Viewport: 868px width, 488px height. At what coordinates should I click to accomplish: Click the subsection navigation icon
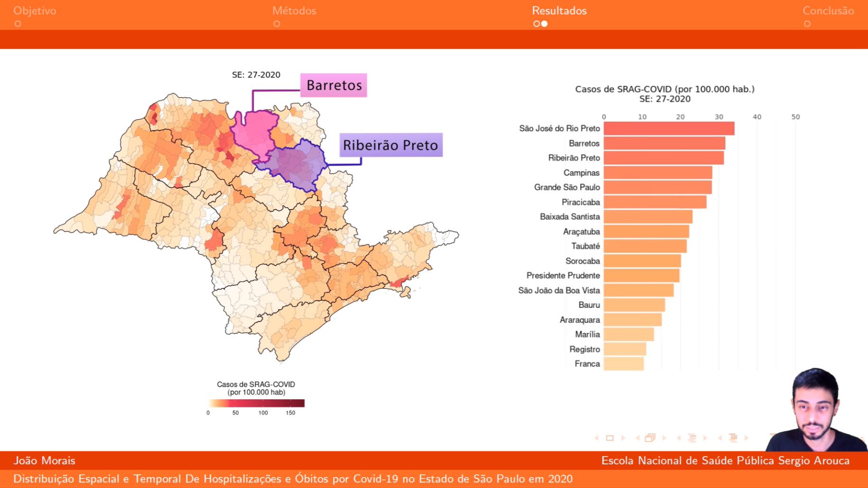tap(692, 438)
